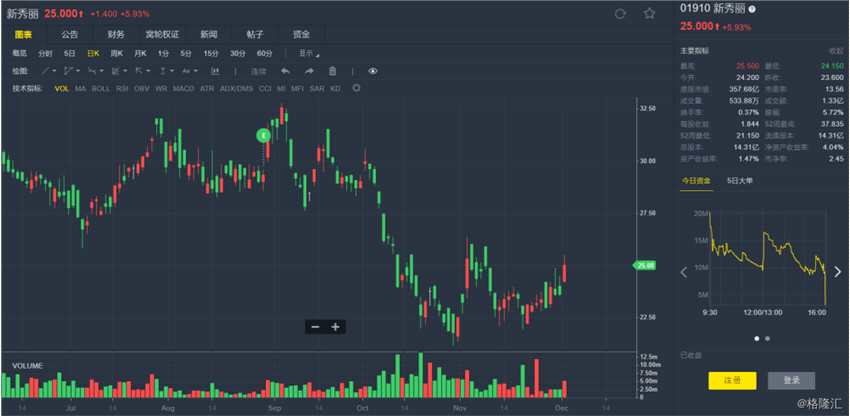Open the indicator settings gear
Screen dimensions: 850x416
pyautogui.click(x=356, y=88)
